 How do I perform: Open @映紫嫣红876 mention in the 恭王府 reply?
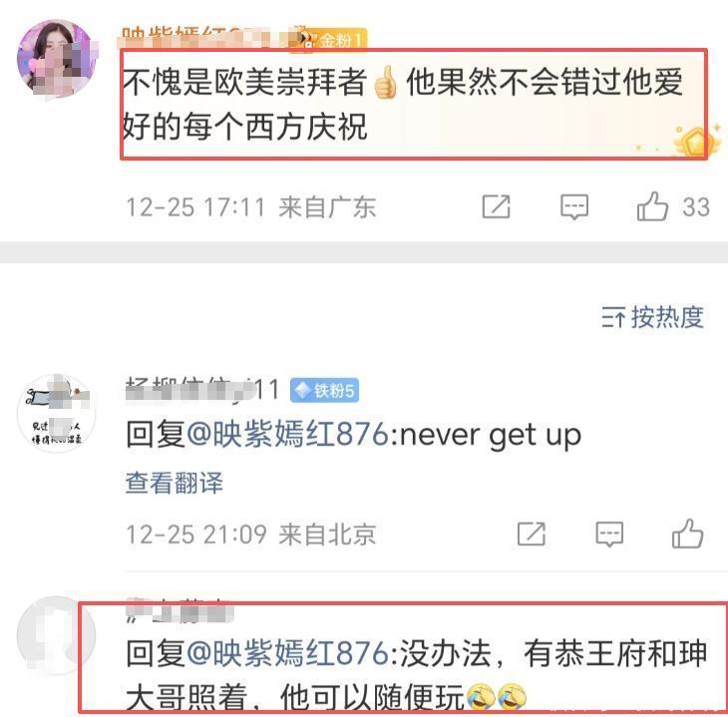pos(287,653)
